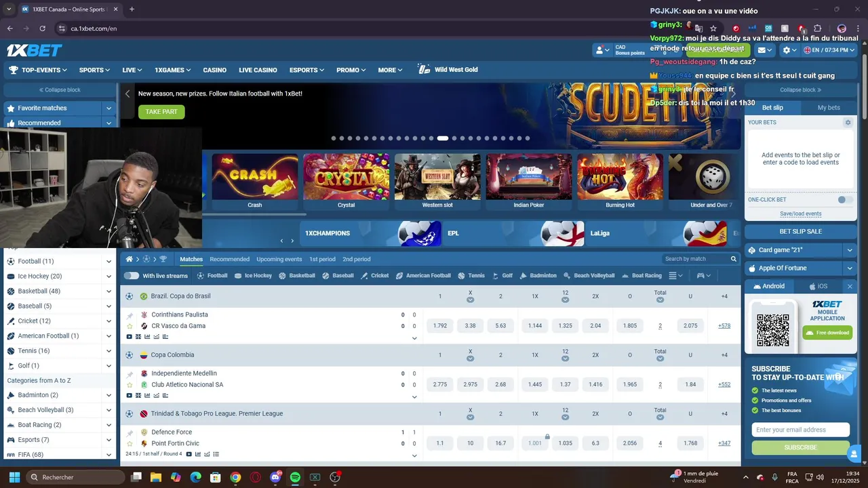868x488 pixels.
Task: Reload the page in Chrome
Action: pos(42,28)
